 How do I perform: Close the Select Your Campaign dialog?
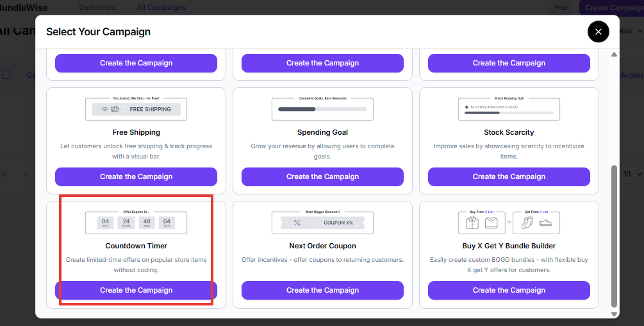coord(598,31)
